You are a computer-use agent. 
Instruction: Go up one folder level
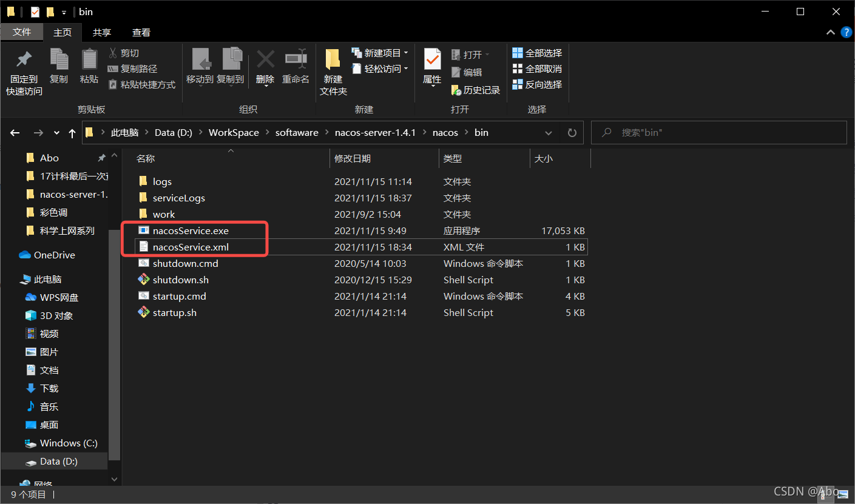[72, 133]
